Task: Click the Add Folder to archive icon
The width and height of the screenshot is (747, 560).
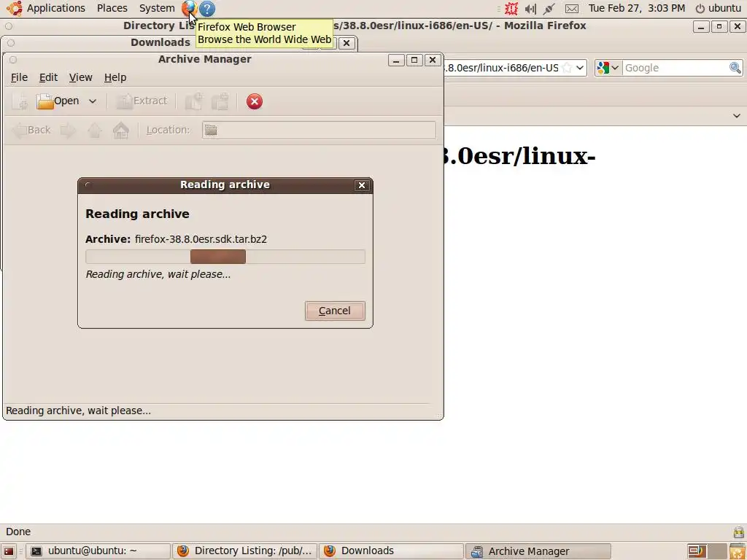Action: (220, 101)
